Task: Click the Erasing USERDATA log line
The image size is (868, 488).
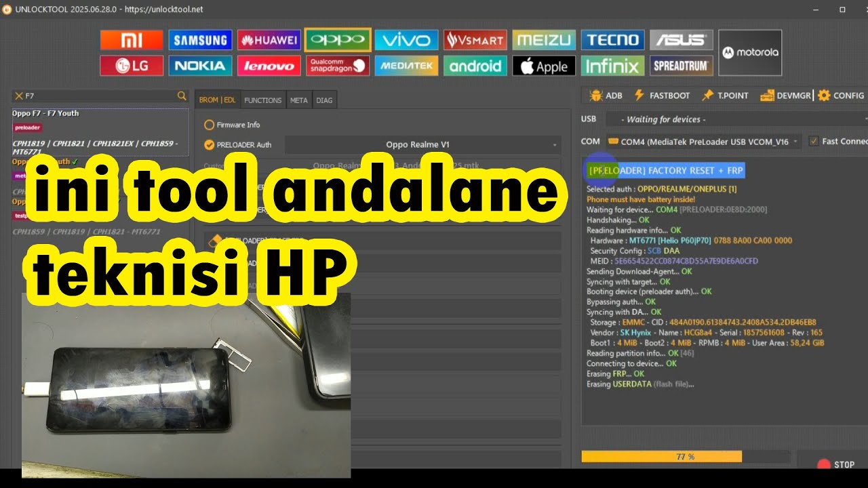Action: (x=640, y=384)
